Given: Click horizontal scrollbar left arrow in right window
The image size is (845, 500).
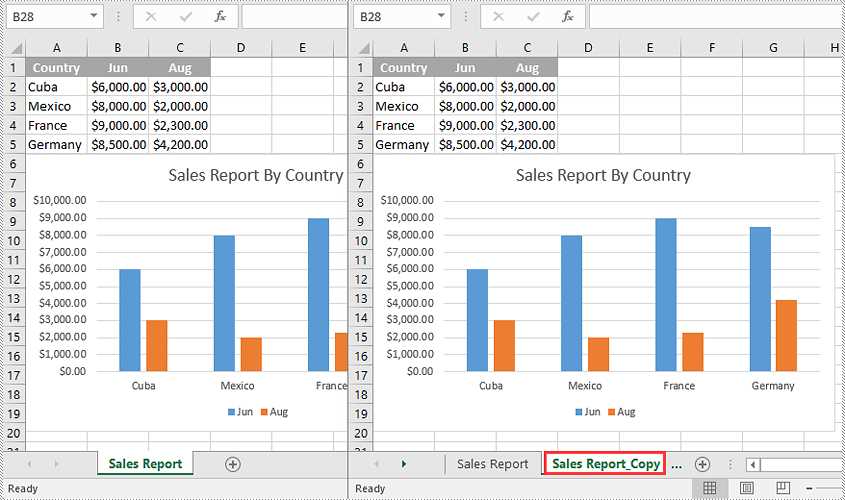Looking at the screenshot, I should 753,464.
